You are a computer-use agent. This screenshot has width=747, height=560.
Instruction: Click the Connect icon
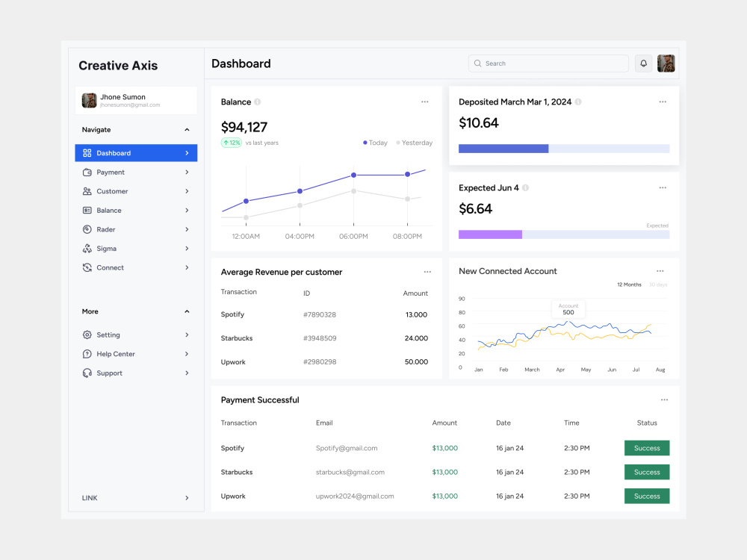coord(87,267)
